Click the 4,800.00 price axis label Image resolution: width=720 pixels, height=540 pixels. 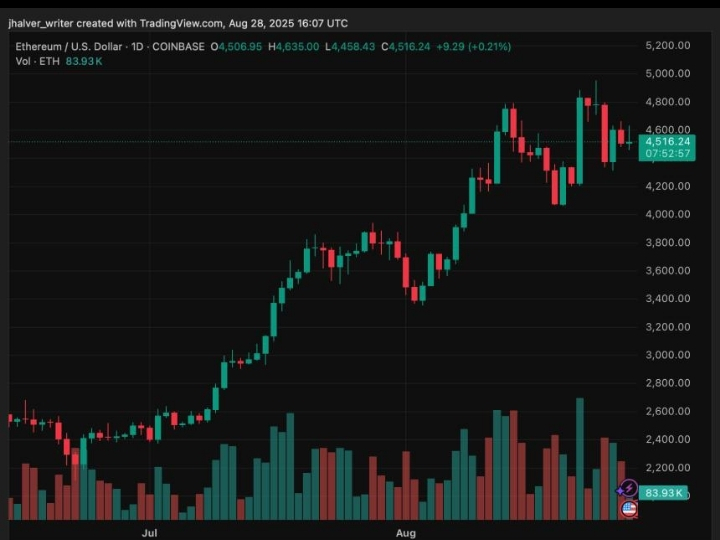(x=668, y=101)
